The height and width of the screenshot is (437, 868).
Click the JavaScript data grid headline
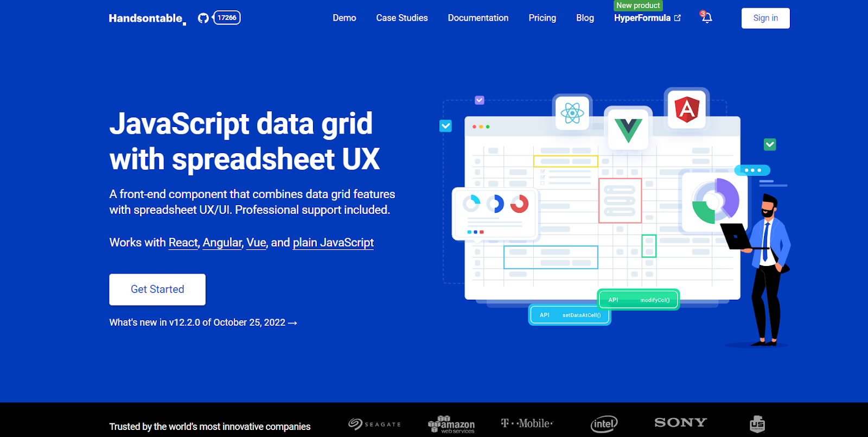pos(244,141)
